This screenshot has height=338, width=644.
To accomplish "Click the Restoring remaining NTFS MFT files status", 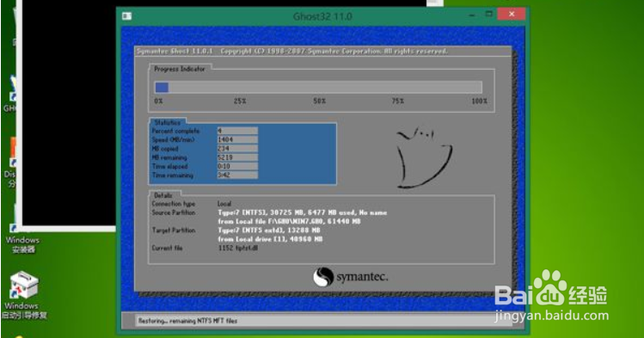I will [187, 321].
